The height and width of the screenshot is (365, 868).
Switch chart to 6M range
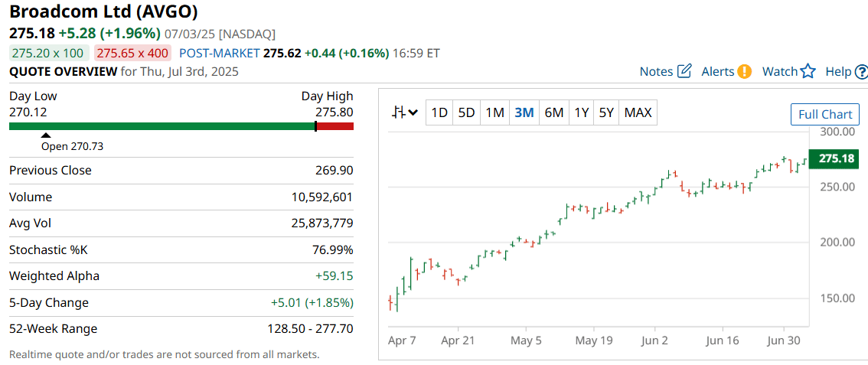553,112
